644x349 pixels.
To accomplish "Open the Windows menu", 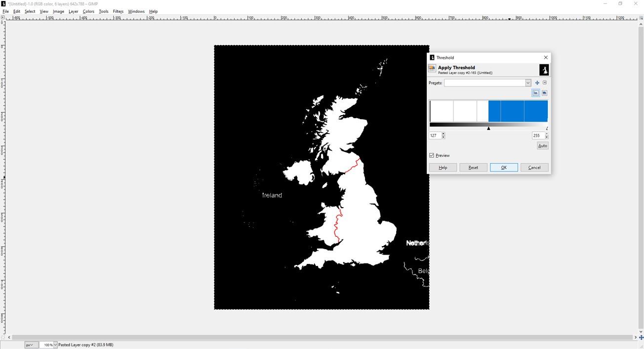I will [136, 11].
